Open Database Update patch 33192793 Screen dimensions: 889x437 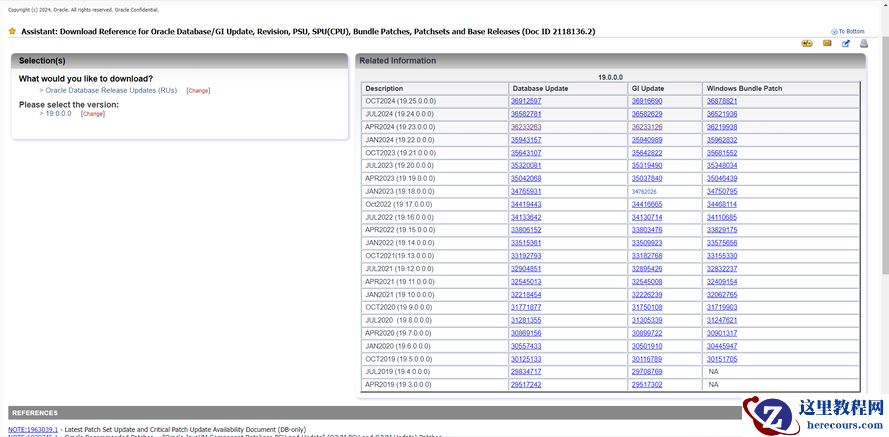tap(526, 256)
